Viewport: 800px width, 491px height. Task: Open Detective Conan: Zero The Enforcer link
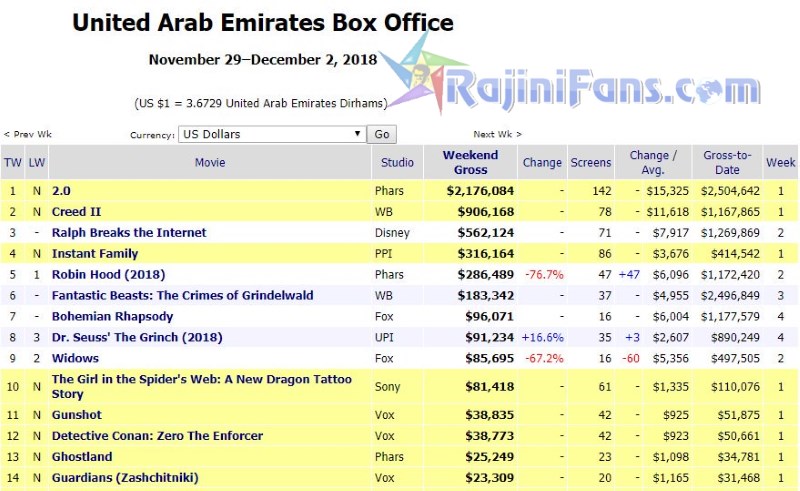[157, 435]
